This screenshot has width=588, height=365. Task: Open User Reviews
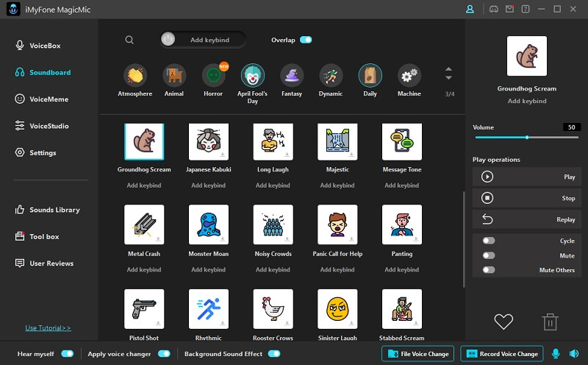coord(44,263)
